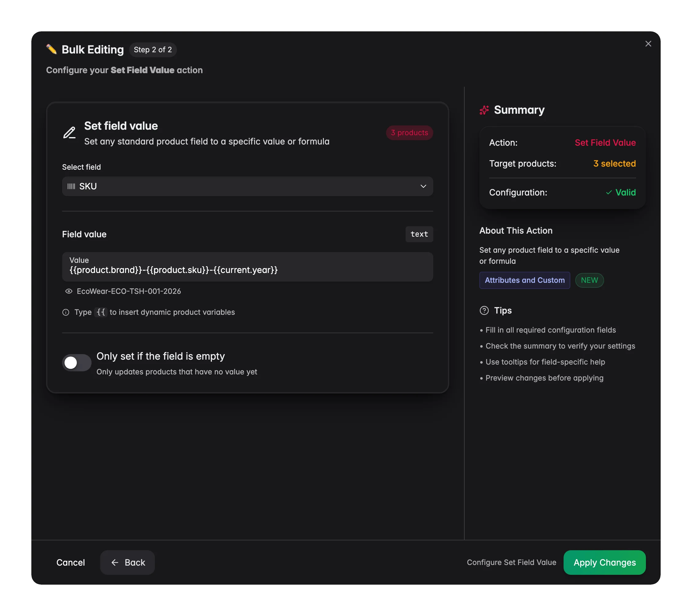Click the tip Use tooltips for field-specific help
This screenshot has height=616, width=692.
tap(545, 362)
